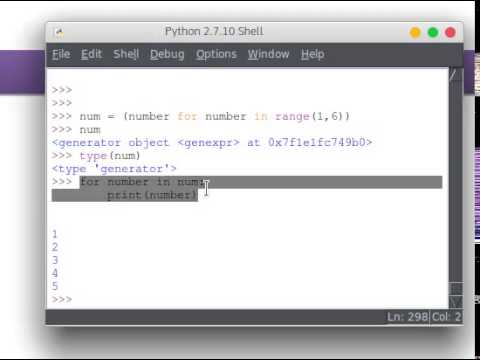480x360 pixels.
Task: Open the Shell menu
Action: click(126, 54)
